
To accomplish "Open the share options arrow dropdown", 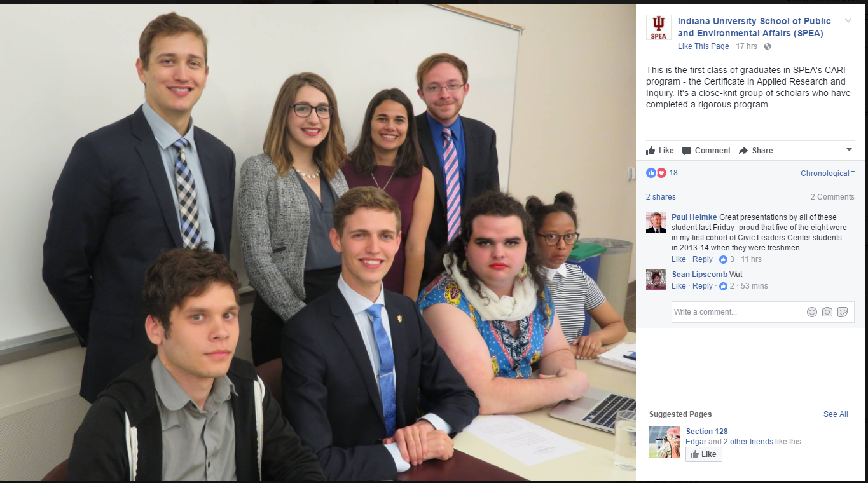I will click(849, 150).
